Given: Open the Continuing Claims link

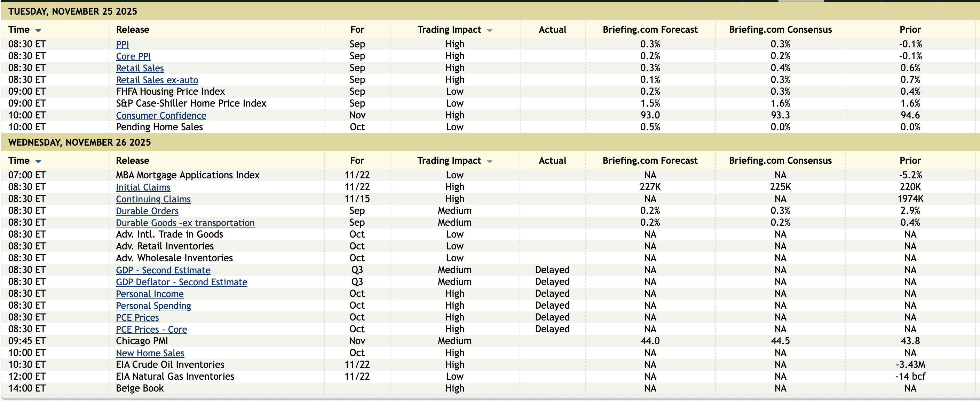Looking at the screenshot, I should coord(153,199).
